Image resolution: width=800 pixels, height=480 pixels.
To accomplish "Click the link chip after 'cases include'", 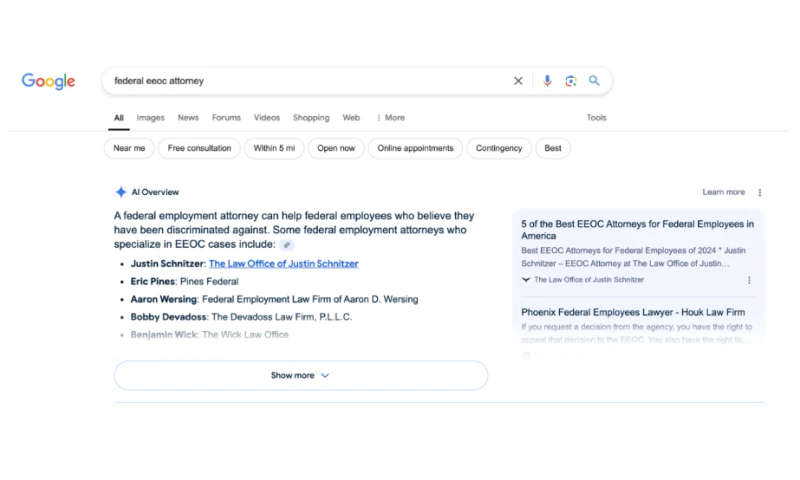I will point(287,245).
